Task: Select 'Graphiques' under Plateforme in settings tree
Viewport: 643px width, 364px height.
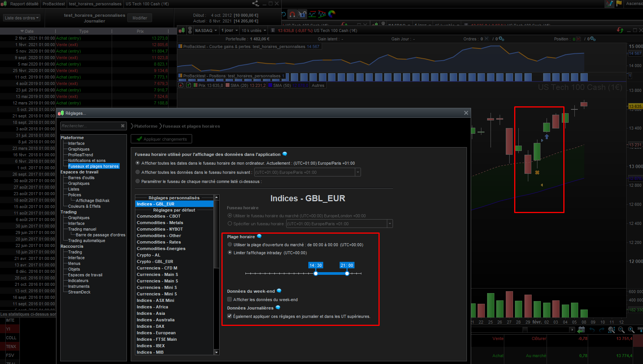Action: click(x=79, y=149)
